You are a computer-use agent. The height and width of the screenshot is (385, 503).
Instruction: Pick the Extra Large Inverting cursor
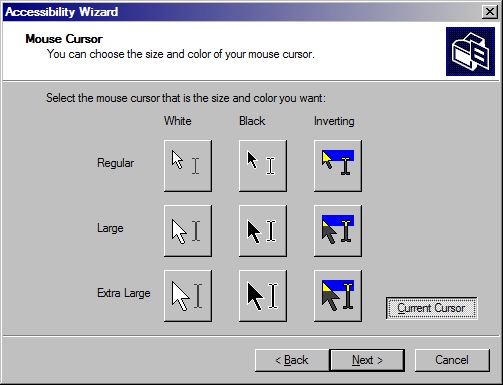click(x=338, y=296)
